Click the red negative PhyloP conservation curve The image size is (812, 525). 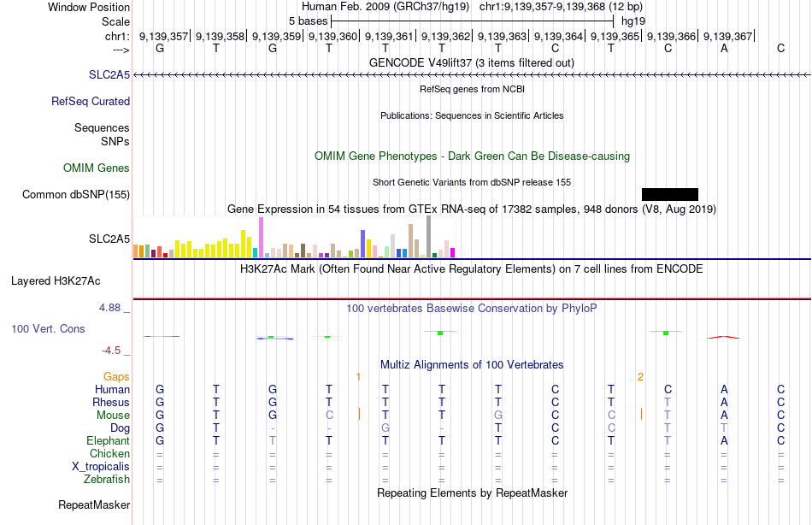[724, 338]
